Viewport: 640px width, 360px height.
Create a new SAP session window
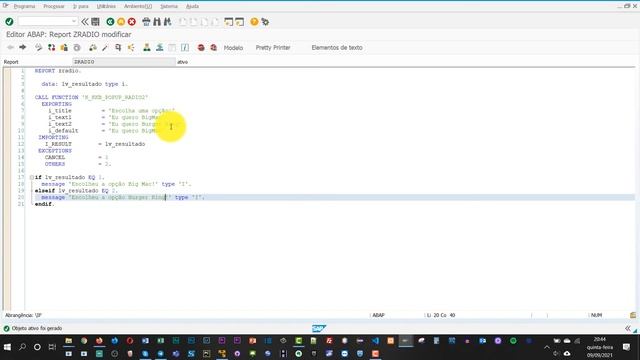click(229, 22)
